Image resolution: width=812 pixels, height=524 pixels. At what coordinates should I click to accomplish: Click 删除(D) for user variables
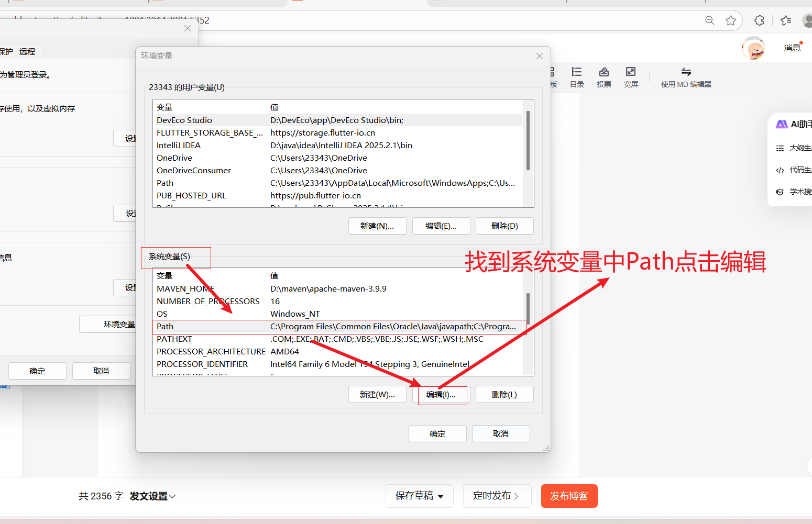pos(504,226)
